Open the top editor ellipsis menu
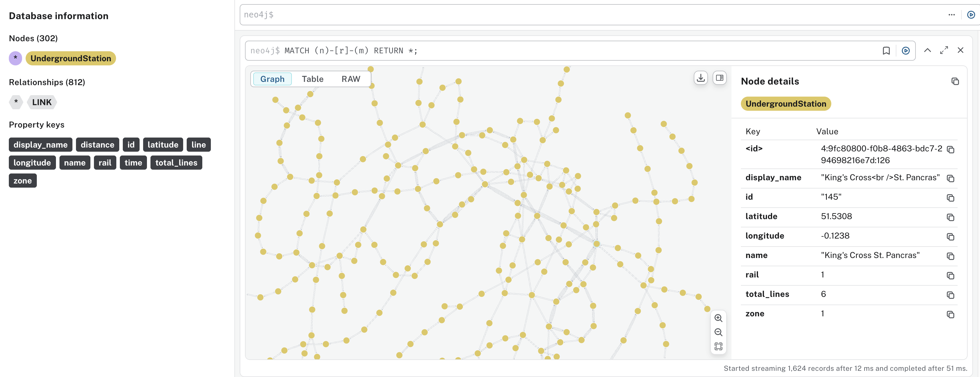This screenshot has width=980, height=377. tap(951, 15)
